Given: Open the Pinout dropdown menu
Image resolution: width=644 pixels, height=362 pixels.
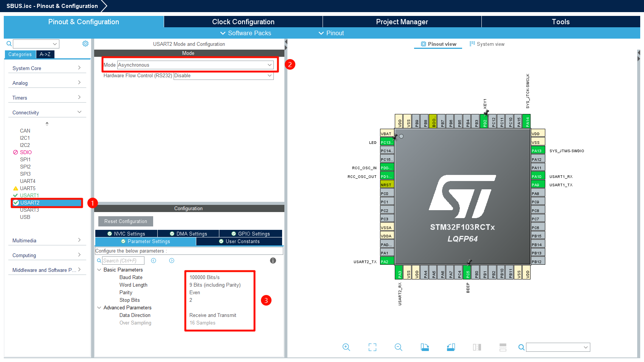Looking at the screenshot, I should (331, 33).
